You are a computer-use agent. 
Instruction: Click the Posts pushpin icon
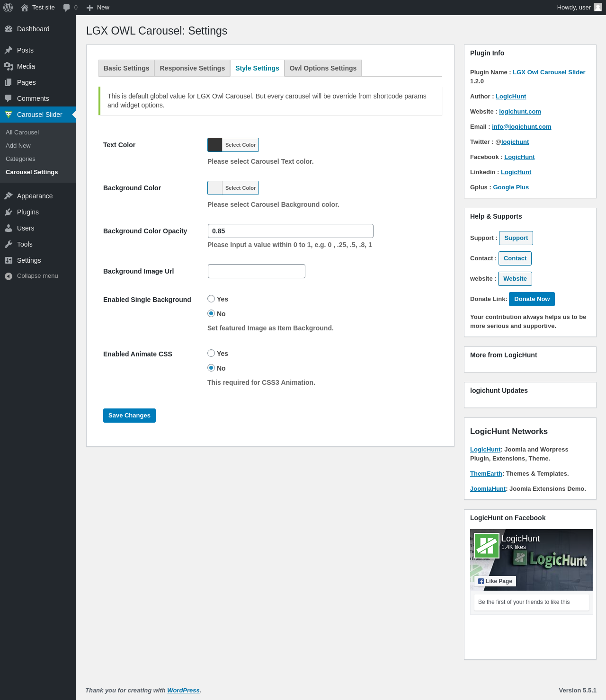point(9,50)
